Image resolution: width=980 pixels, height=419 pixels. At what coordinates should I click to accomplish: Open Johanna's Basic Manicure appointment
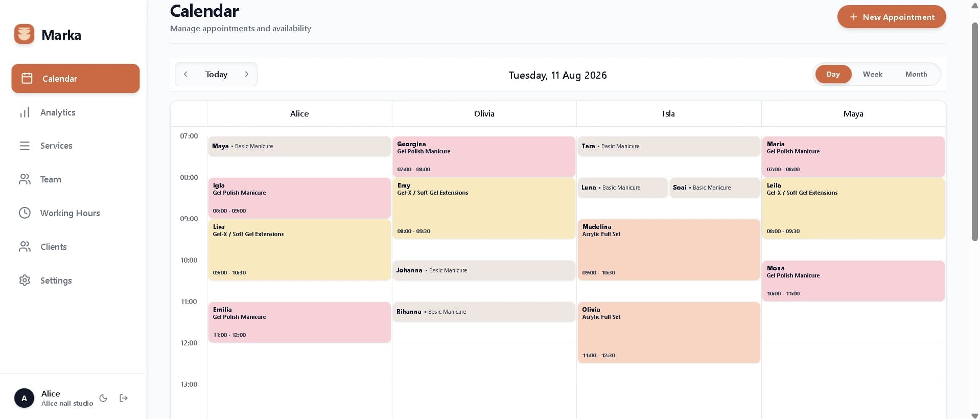pos(484,270)
